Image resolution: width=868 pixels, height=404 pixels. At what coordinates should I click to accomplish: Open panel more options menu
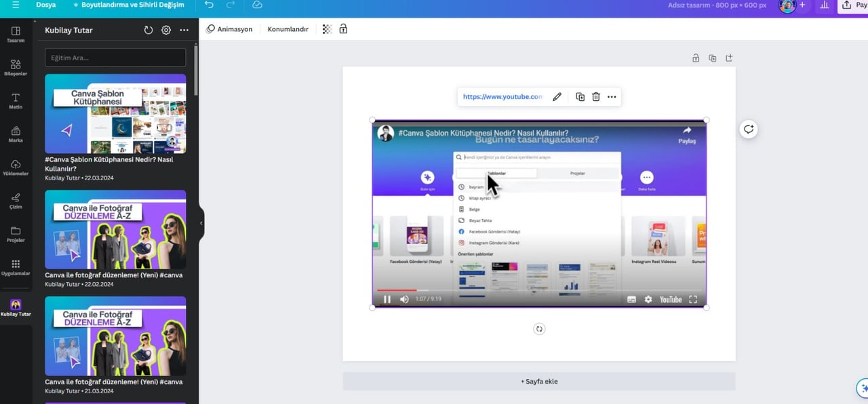(184, 30)
